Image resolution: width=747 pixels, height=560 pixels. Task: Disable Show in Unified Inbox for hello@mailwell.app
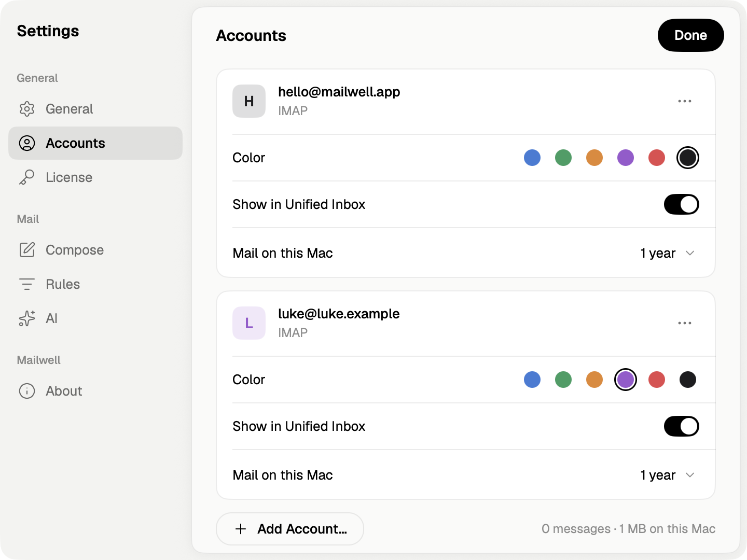(682, 204)
